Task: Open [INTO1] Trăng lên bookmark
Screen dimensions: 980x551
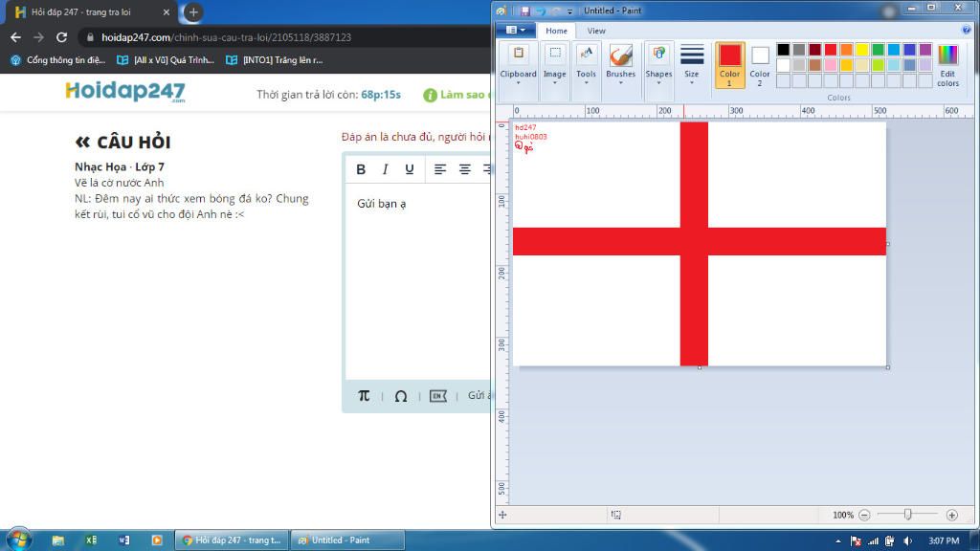Action: (x=275, y=60)
